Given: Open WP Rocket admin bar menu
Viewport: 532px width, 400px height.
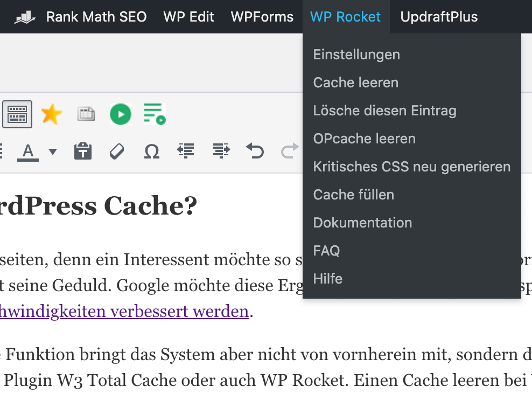Looking at the screenshot, I should tap(345, 17).
